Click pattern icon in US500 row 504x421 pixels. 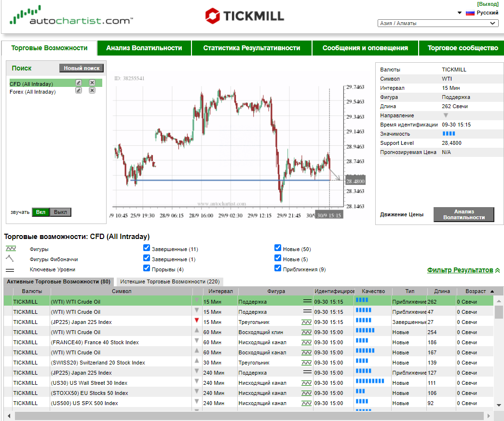(307, 403)
